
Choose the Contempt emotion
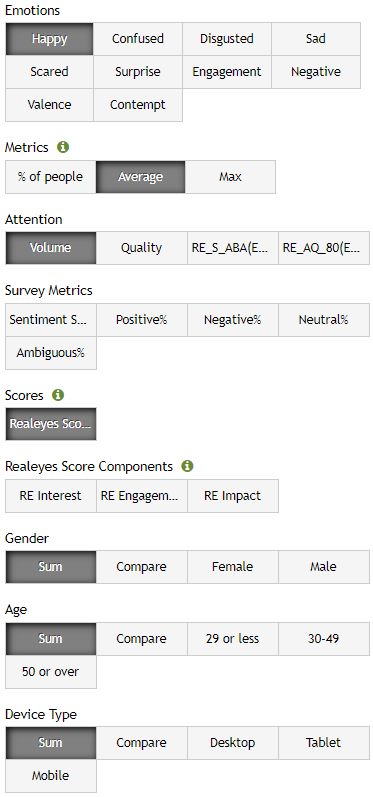tap(138, 105)
